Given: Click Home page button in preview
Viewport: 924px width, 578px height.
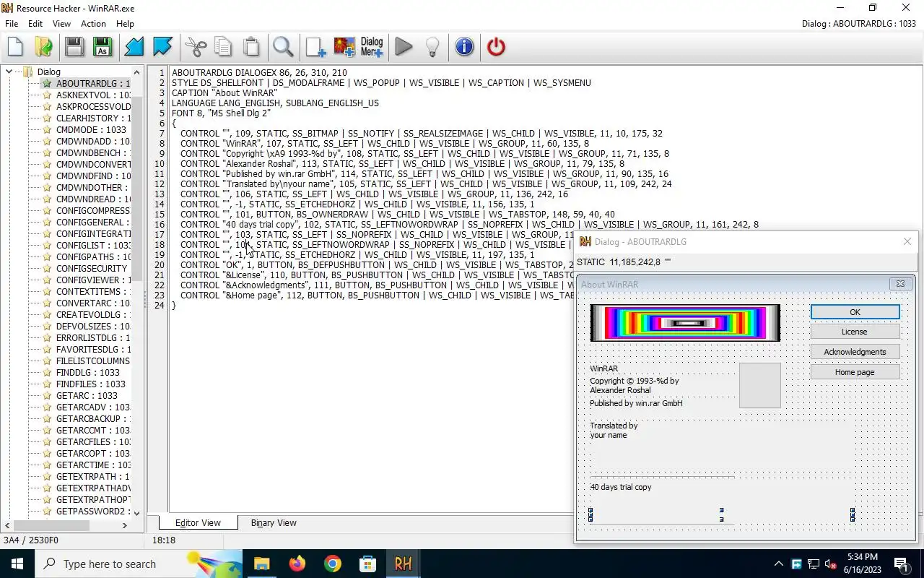Looking at the screenshot, I should pyautogui.click(x=855, y=372).
